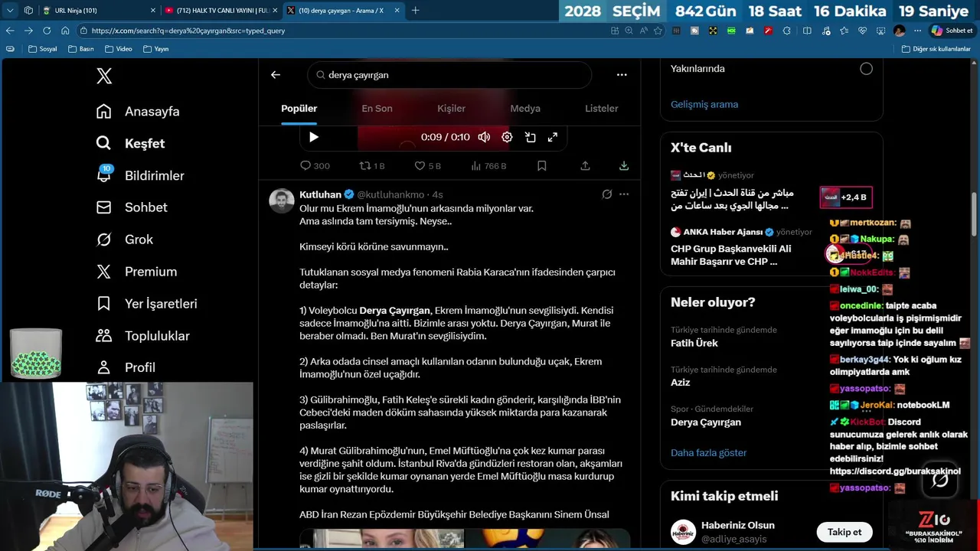980x551 pixels.
Task: Repost the tweet with 1 B reposts
Action: pyautogui.click(x=372, y=166)
